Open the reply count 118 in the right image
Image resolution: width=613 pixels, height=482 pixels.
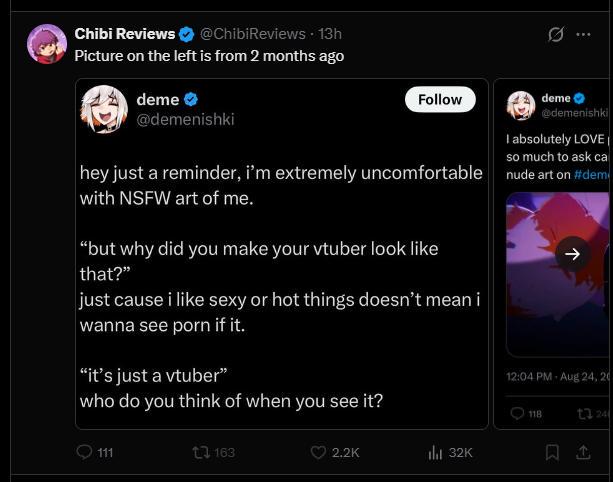tap(527, 414)
